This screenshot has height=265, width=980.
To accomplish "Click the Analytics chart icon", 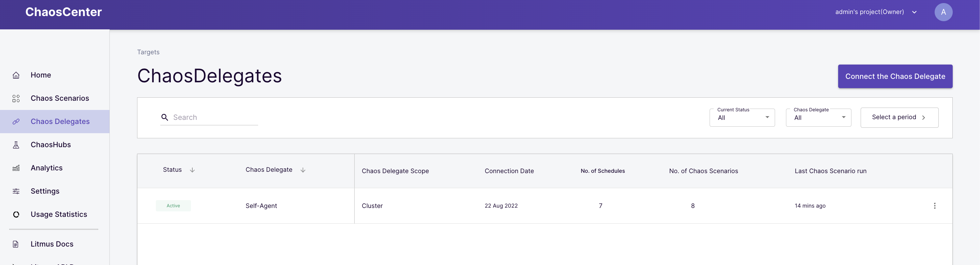I will [16, 168].
